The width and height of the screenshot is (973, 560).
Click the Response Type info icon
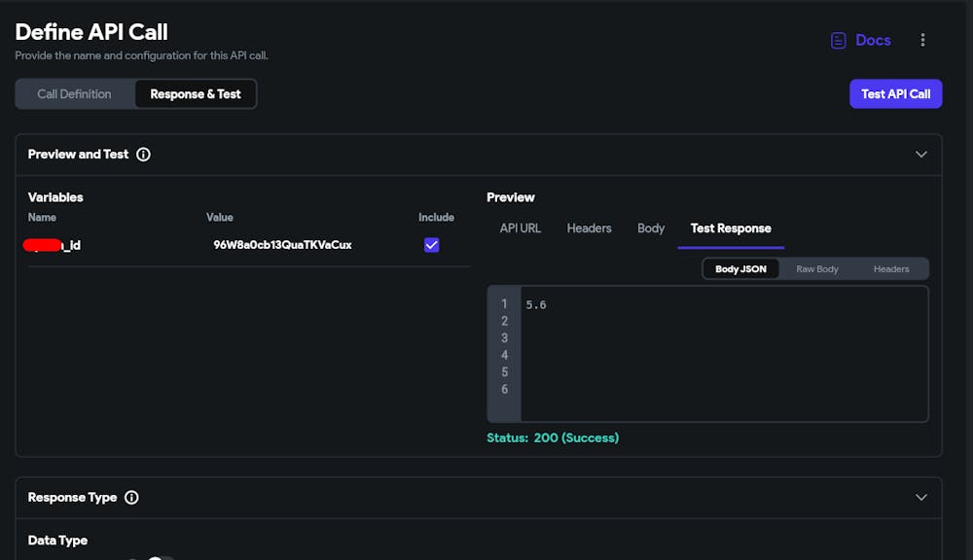point(131,498)
